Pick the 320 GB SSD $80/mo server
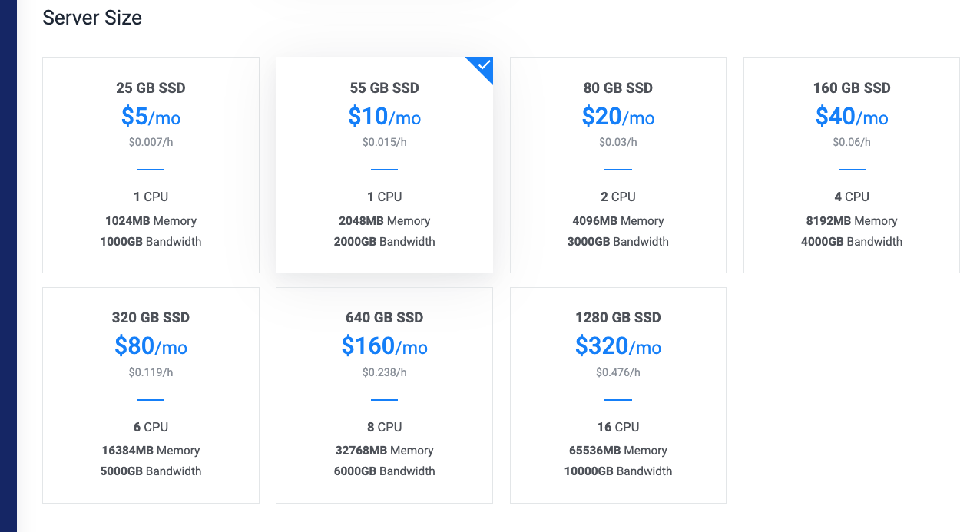This screenshot has width=980, height=532. pos(151,395)
